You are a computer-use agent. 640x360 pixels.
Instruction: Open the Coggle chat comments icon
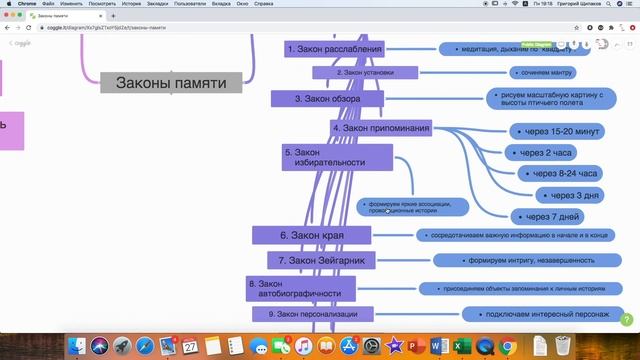coord(562,44)
